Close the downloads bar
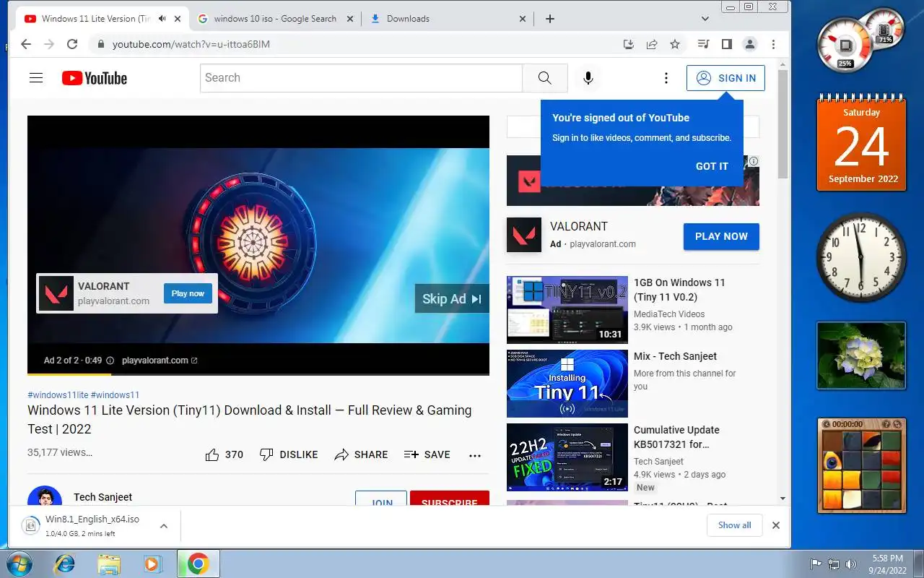This screenshot has width=924, height=578. [x=776, y=525]
